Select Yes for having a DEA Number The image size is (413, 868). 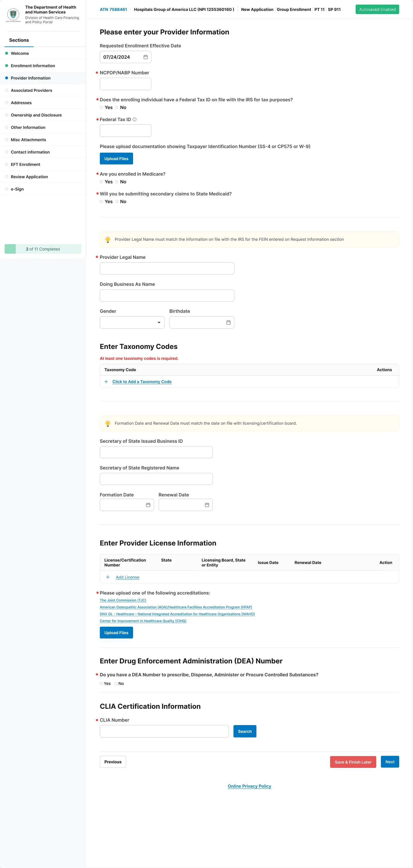point(102,683)
